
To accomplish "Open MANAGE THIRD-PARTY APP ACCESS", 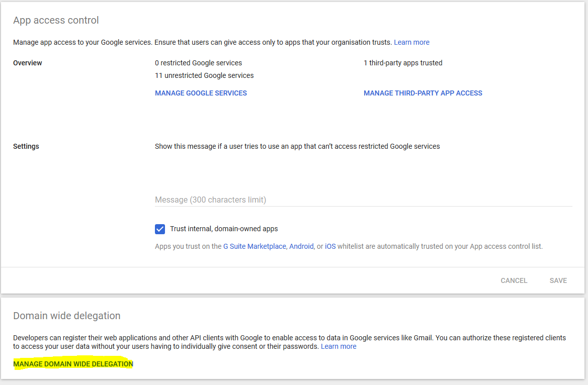I will pos(423,93).
